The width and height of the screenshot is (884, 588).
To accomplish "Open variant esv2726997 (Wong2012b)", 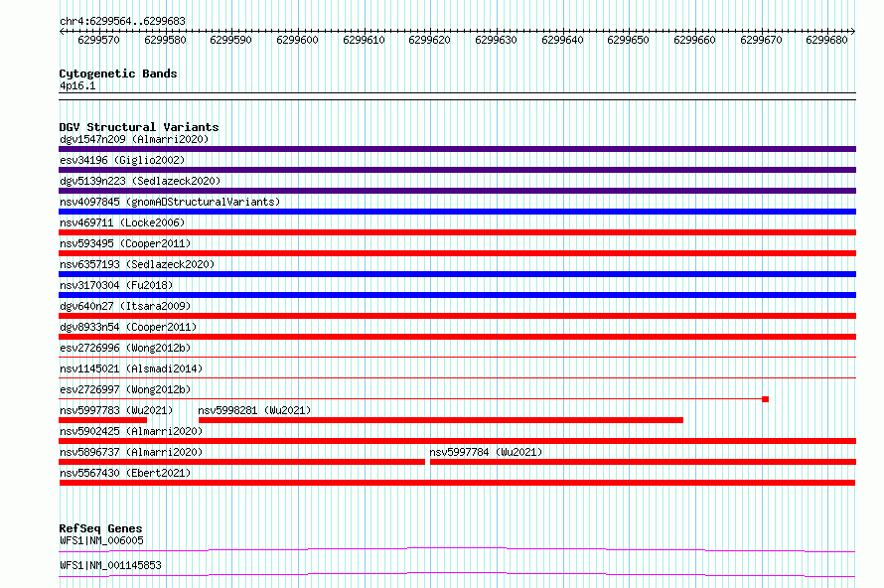I will coord(125,389).
